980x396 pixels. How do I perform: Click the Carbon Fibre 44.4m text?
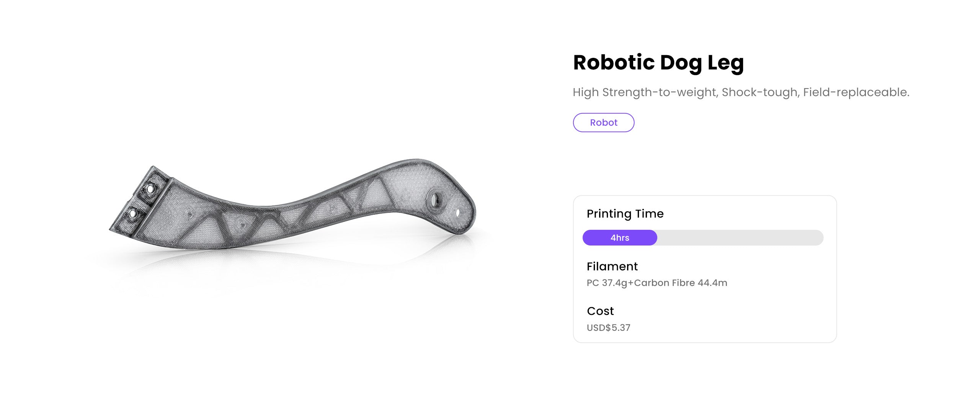[681, 283]
